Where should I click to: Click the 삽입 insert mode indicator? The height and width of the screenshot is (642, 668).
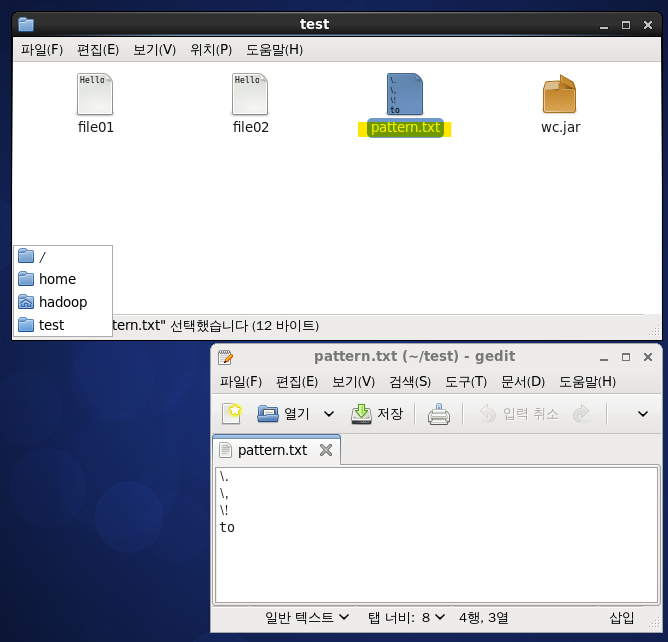622,617
